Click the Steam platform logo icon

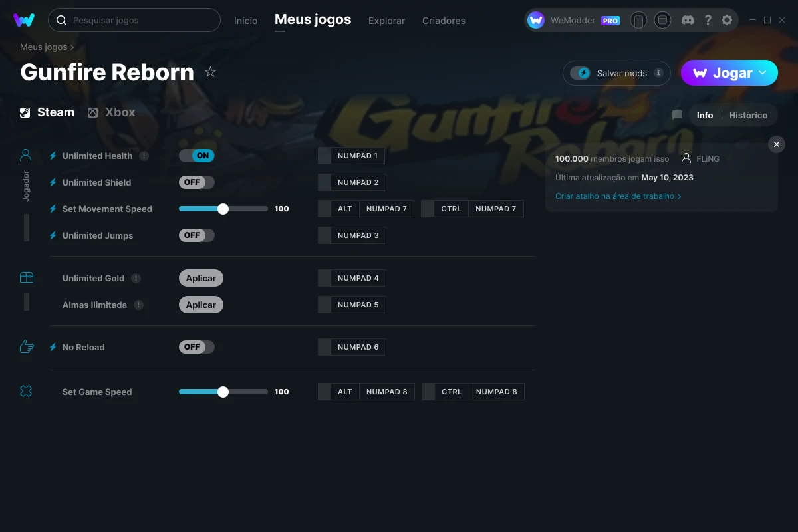25,112
